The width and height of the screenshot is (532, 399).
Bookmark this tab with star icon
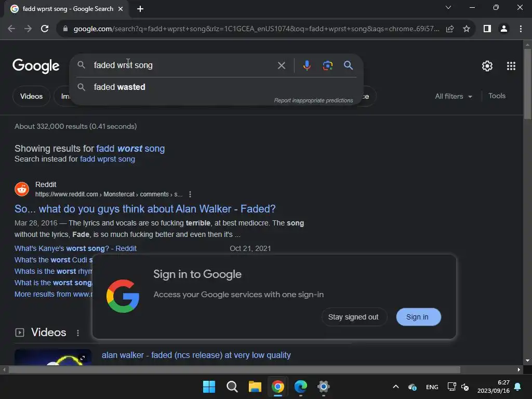[x=467, y=29]
